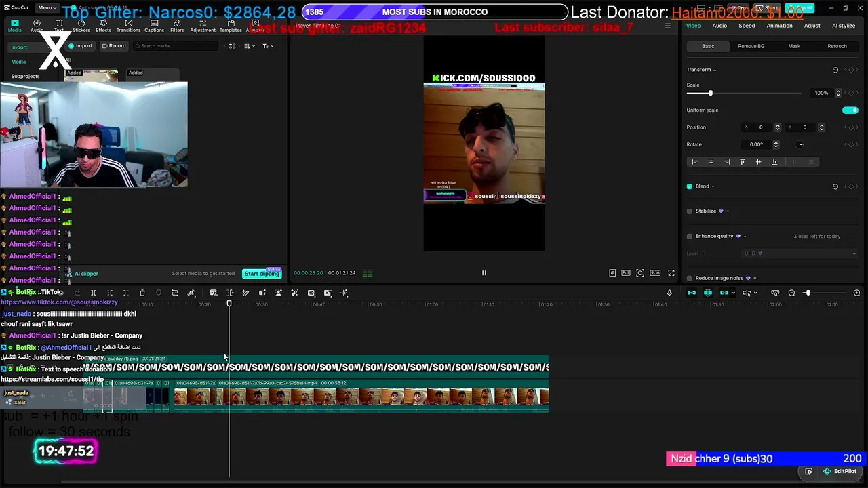The width and height of the screenshot is (868, 488).
Task: Click the preview zoom magnifier icon
Action: click(x=640, y=273)
